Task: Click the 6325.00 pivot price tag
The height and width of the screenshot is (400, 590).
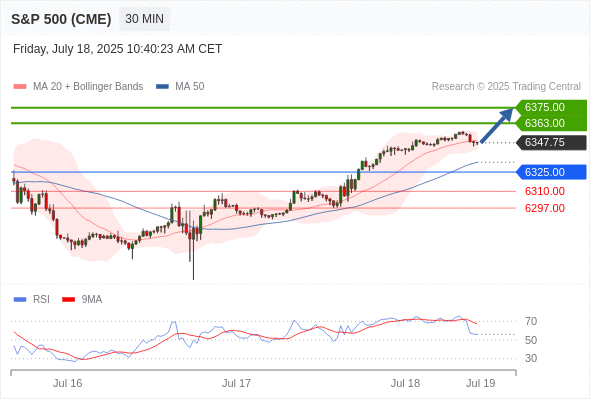Action: click(550, 172)
